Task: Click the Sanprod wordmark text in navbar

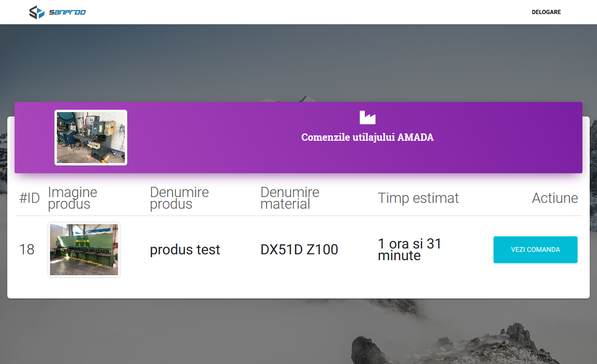Action: click(67, 12)
